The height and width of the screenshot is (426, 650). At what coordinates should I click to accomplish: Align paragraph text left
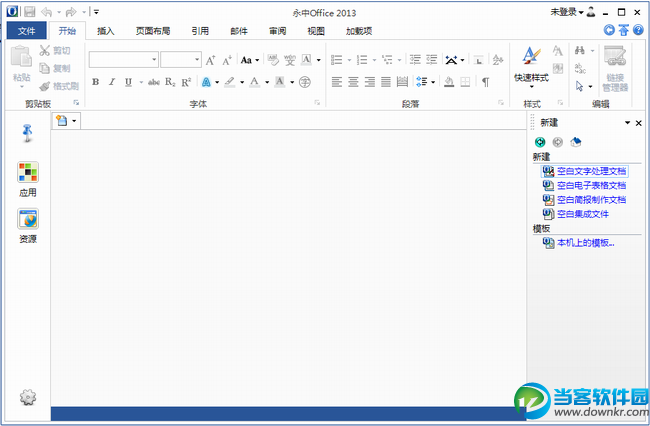(337, 82)
